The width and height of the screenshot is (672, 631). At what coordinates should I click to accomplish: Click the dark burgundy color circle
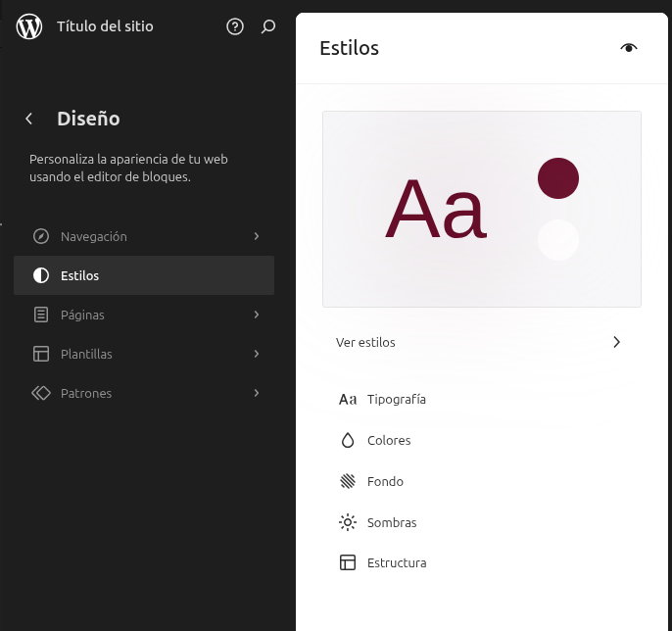(558, 178)
